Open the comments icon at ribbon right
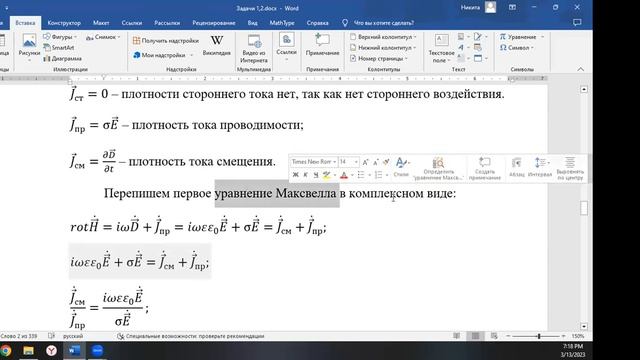The image size is (640, 360). (577, 22)
